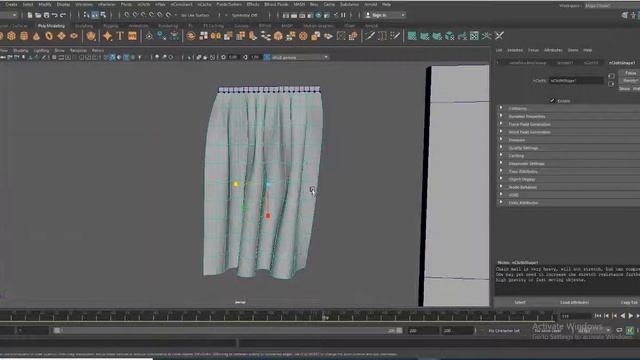Click the Play Forwards button

click(631, 316)
